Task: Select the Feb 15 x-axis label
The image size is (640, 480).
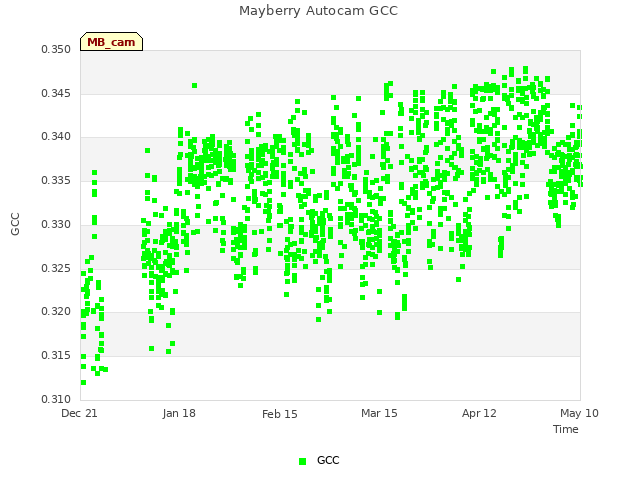Action: tap(280, 414)
